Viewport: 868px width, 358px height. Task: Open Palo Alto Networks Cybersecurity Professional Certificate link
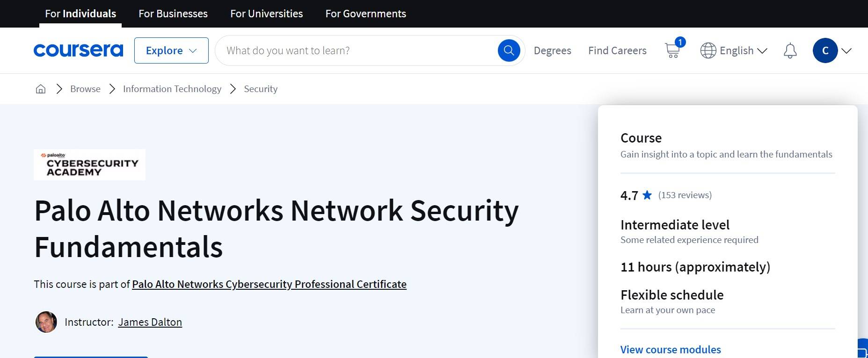point(269,284)
